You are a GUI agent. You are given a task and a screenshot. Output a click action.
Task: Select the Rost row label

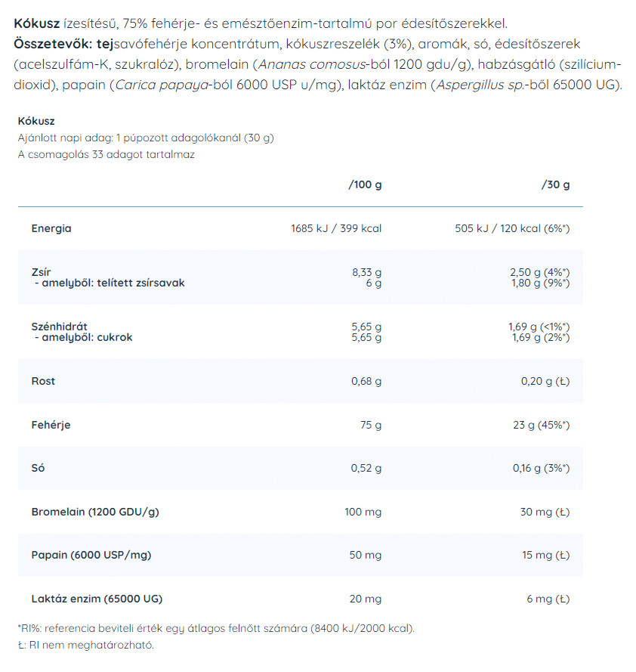43,381
